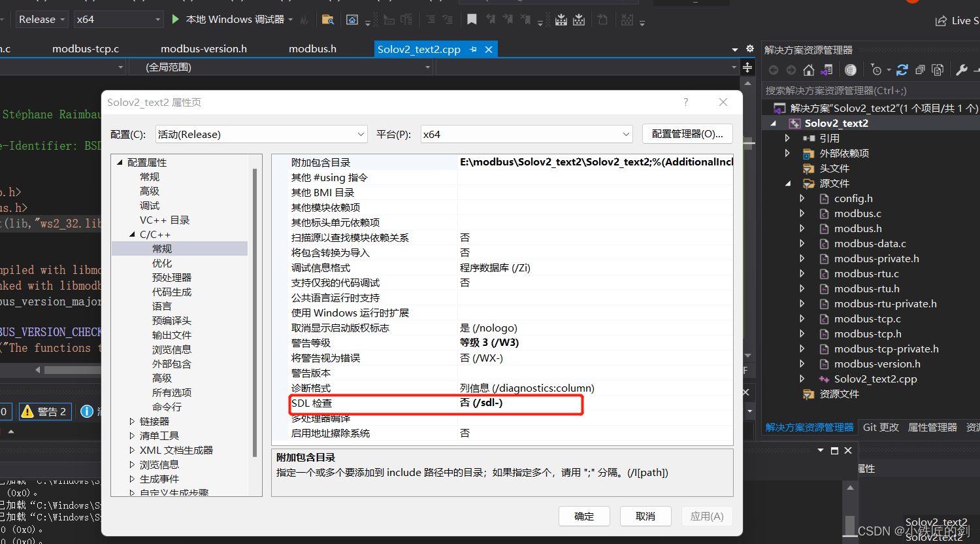
Task: Open Solution Explorer Properties wrench icon
Action: 962,69
